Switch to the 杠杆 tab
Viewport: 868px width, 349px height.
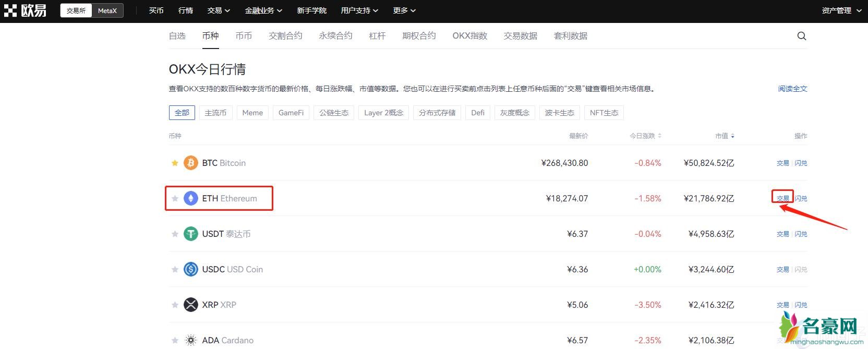pyautogui.click(x=377, y=36)
